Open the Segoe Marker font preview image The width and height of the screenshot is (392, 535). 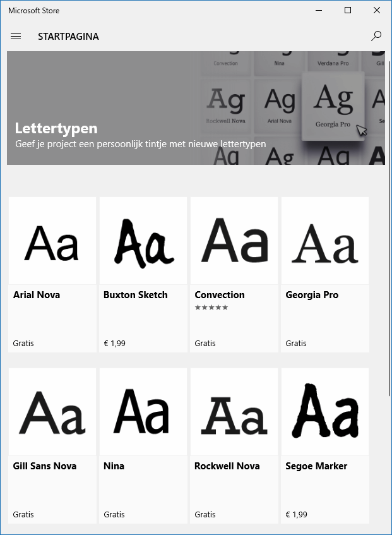pos(325,412)
